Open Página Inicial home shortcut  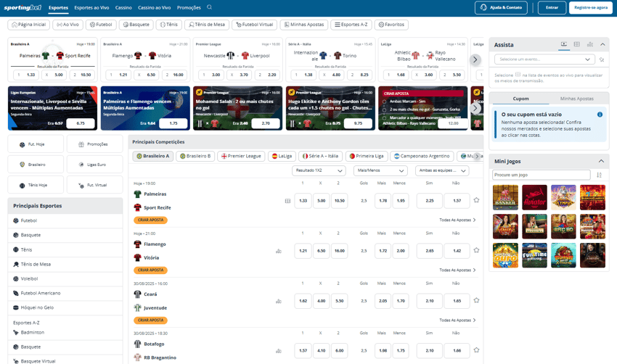coord(29,25)
